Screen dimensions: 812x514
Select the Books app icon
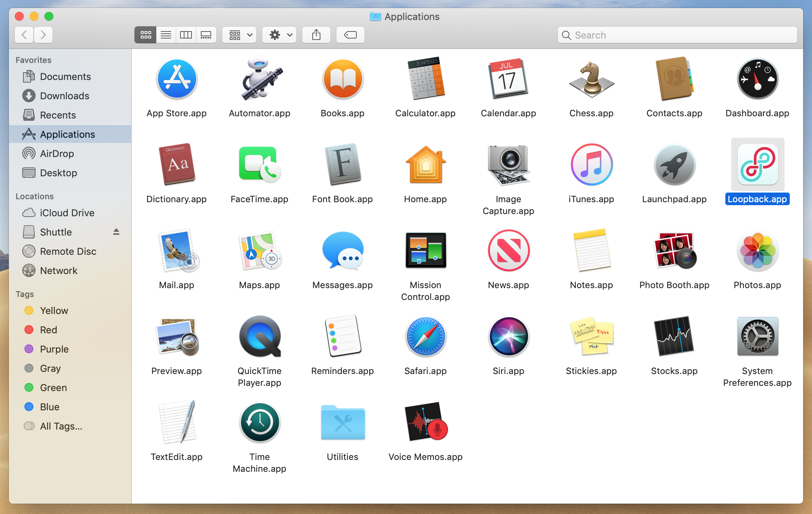(343, 79)
